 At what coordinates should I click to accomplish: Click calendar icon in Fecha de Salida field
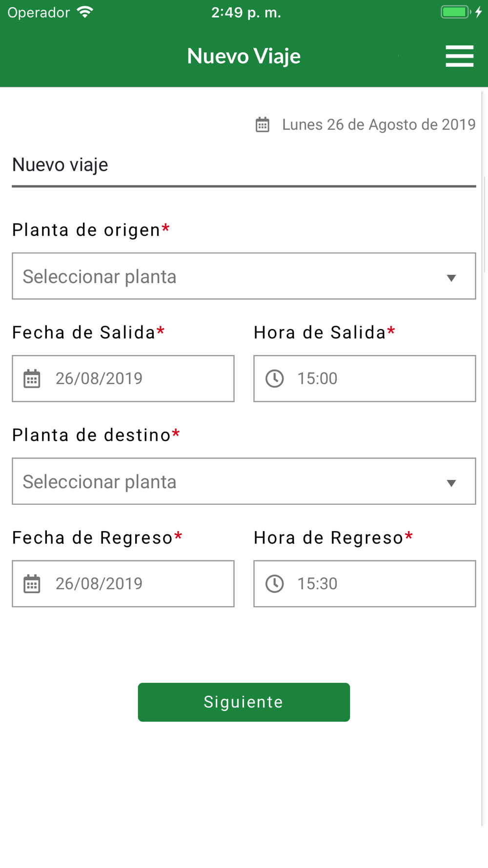click(x=32, y=379)
